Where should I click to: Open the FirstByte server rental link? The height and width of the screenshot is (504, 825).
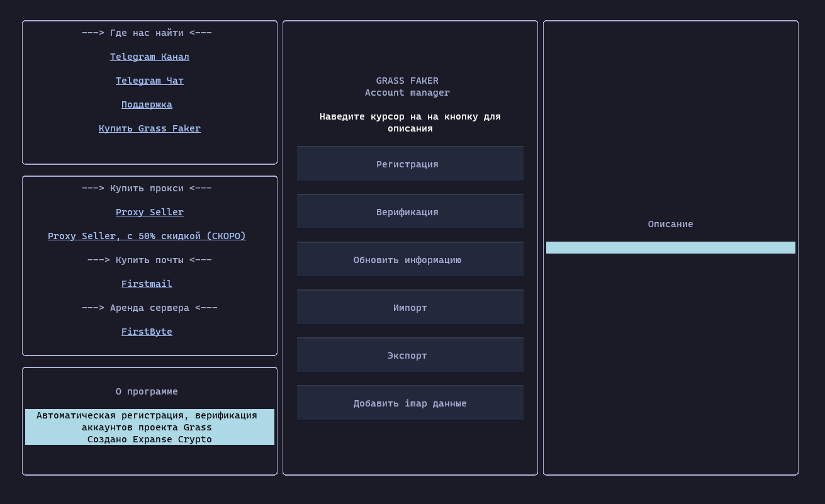147,332
